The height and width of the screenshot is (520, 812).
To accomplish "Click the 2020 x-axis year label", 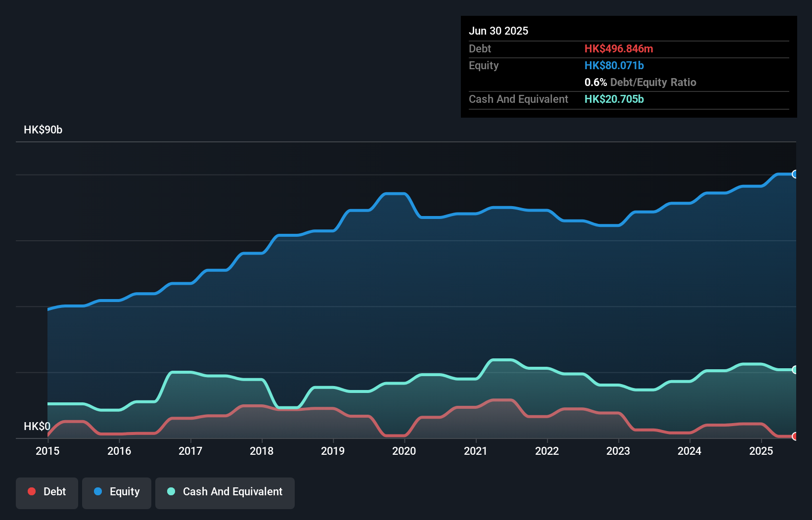I will (404, 451).
